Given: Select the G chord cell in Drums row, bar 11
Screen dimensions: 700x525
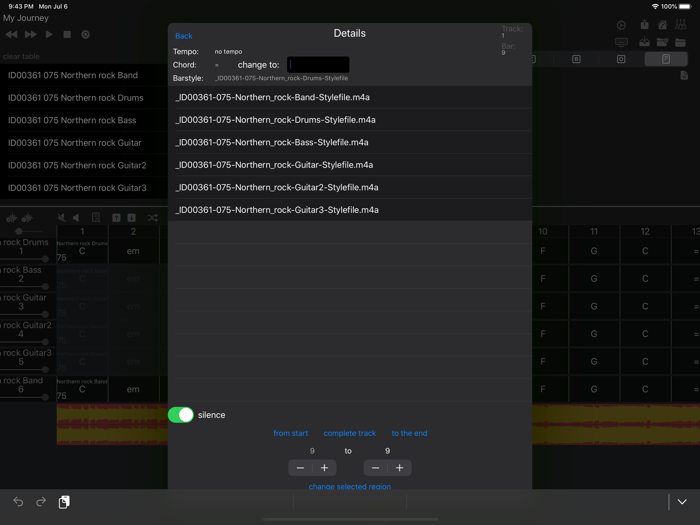Looking at the screenshot, I should coord(594,251).
